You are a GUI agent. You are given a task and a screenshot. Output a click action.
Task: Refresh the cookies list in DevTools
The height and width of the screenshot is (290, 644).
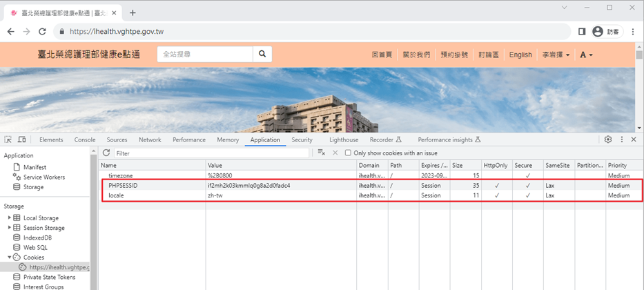click(106, 153)
